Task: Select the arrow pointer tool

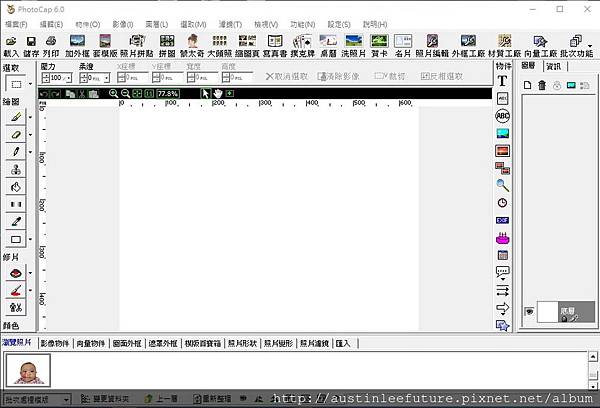Action: 205,93
